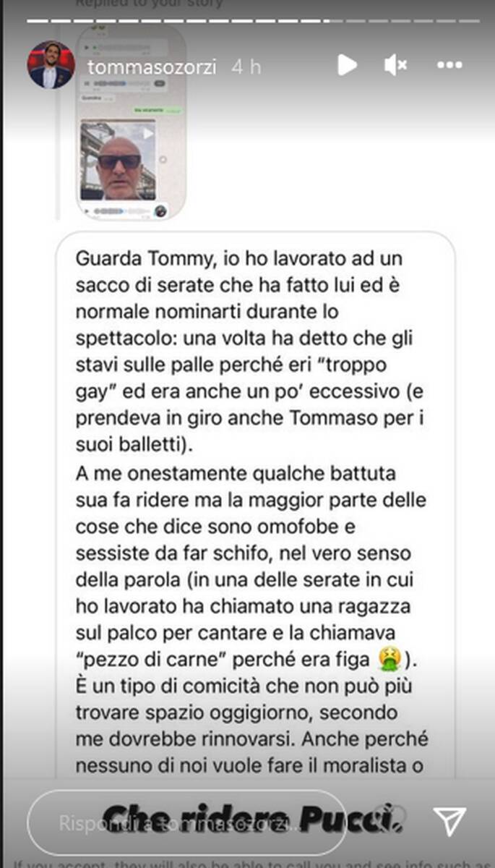The height and width of the screenshot is (868, 495).
Task: Play the paused Instagram story
Action: coord(347,65)
